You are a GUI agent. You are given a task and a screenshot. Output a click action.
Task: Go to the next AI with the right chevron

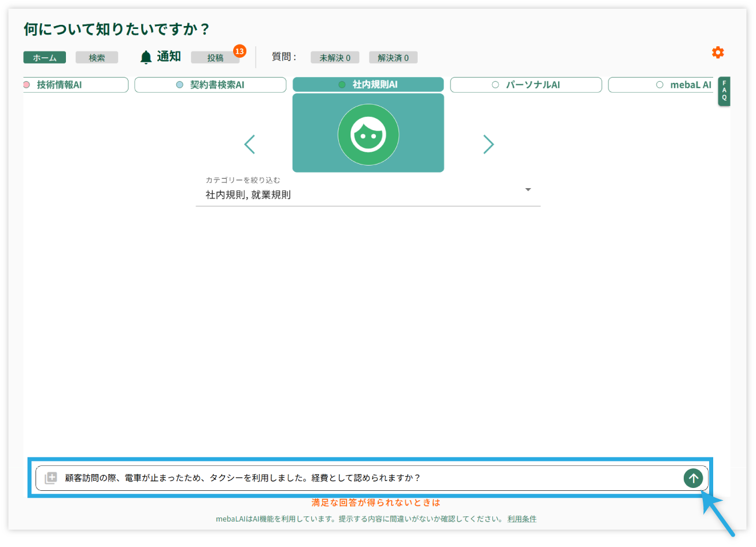(488, 144)
